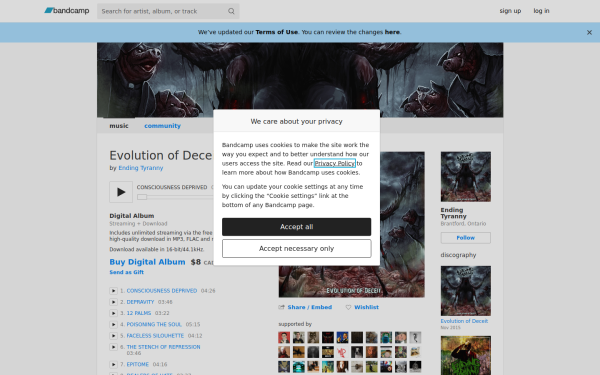Screen dimensions: 600x375
Task: Play track 4 Poisoning the Soul
Action: (113, 324)
